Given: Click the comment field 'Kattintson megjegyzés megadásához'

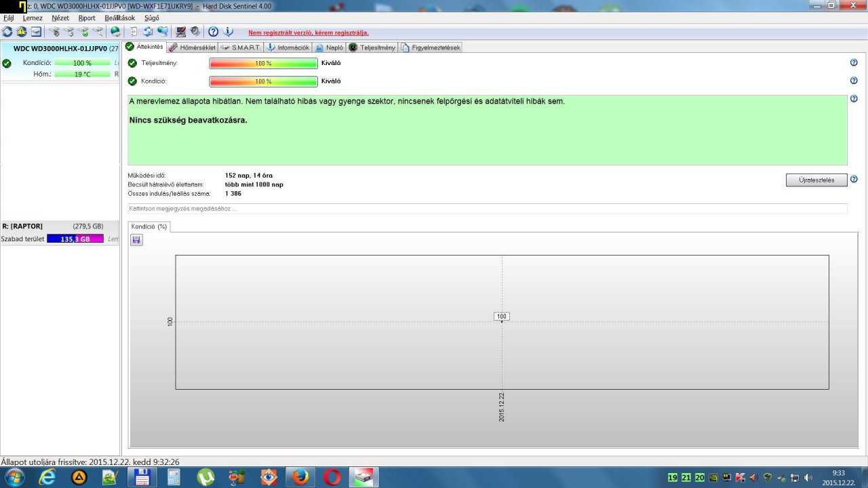Looking at the screenshot, I should [x=488, y=209].
